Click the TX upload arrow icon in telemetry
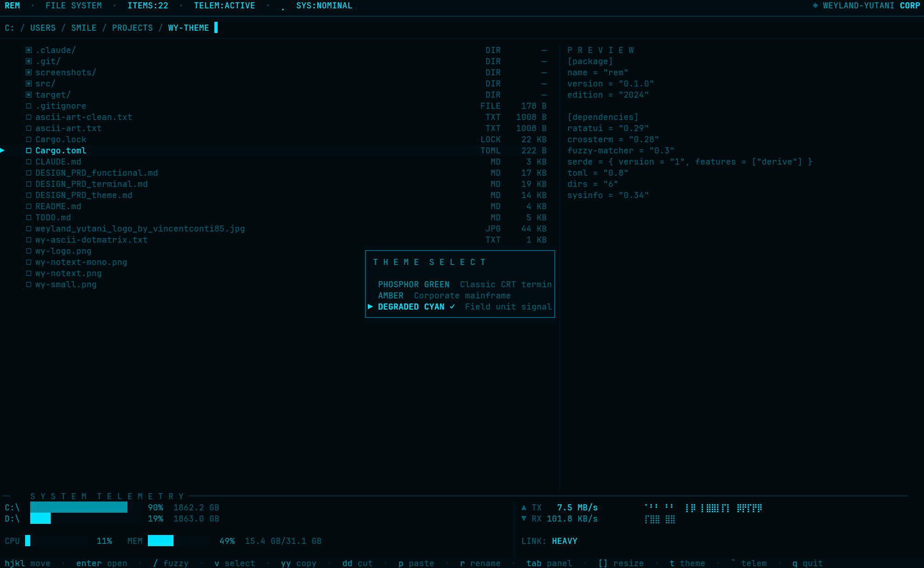Viewport: 924px width, 568px height. coord(524,507)
